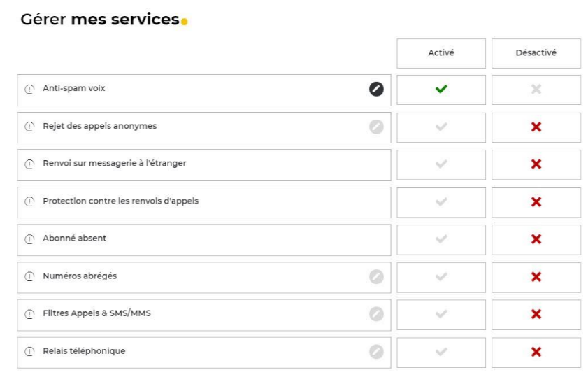Screen dimensions: 588x377
Task: Click the info icon beside Abonné absent
Action: tap(30, 239)
